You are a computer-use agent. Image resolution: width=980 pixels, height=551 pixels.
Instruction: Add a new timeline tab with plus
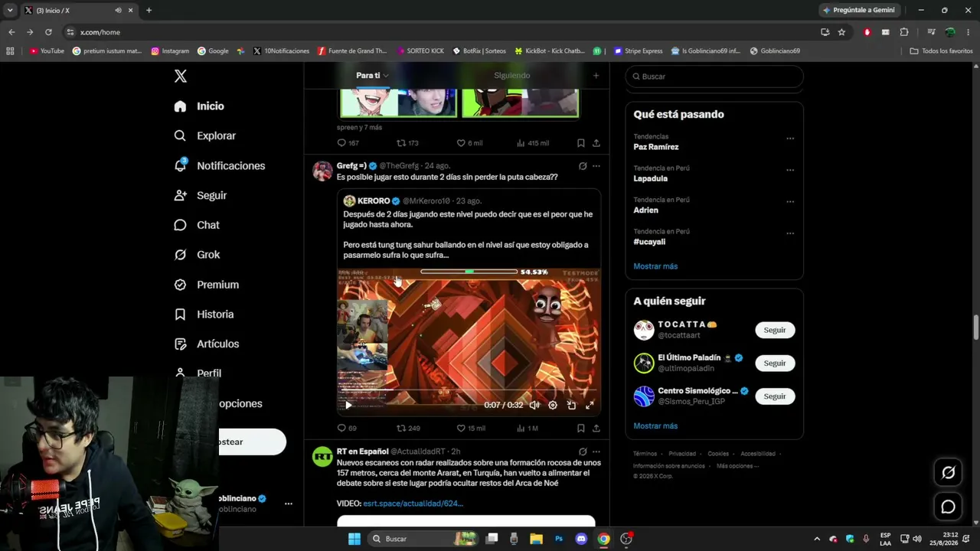596,76
